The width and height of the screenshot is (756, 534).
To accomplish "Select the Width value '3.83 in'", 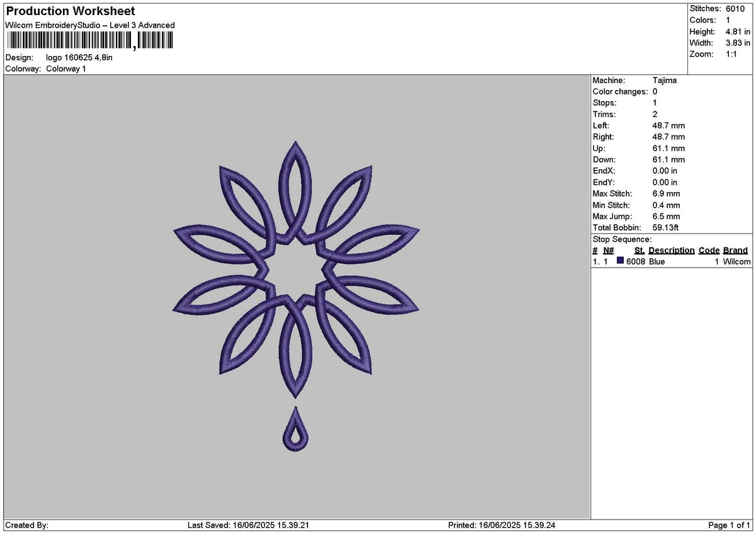I will 738,43.
